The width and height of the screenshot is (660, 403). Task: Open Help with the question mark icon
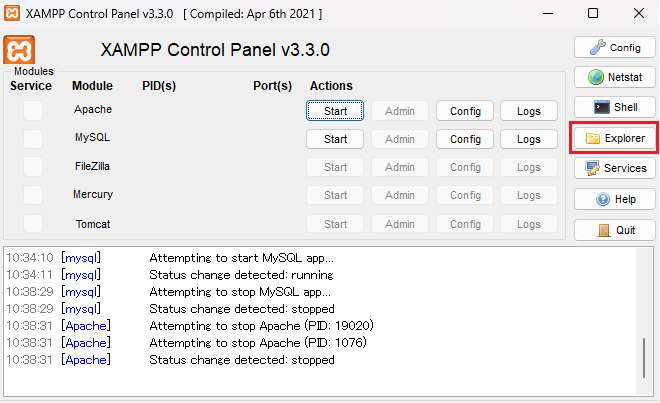point(614,199)
